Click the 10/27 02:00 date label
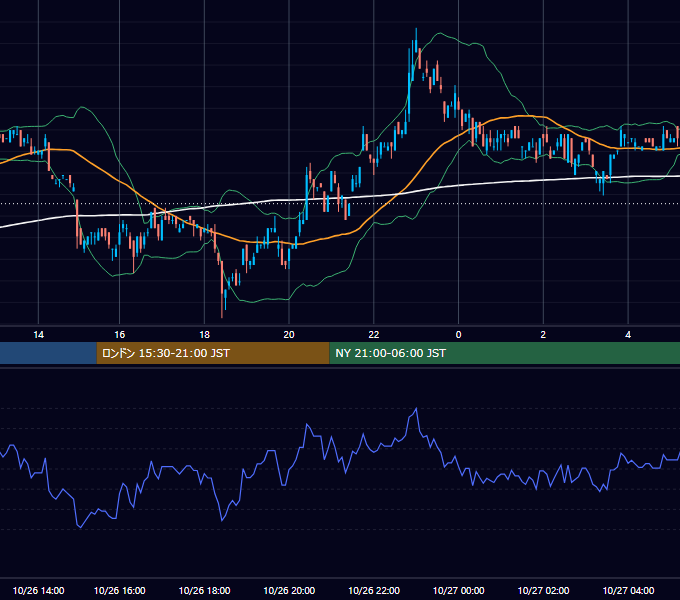The width and height of the screenshot is (680, 600). (x=543, y=590)
